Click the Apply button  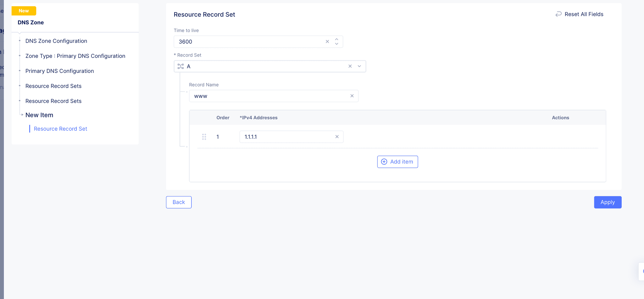[x=607, y=202]
